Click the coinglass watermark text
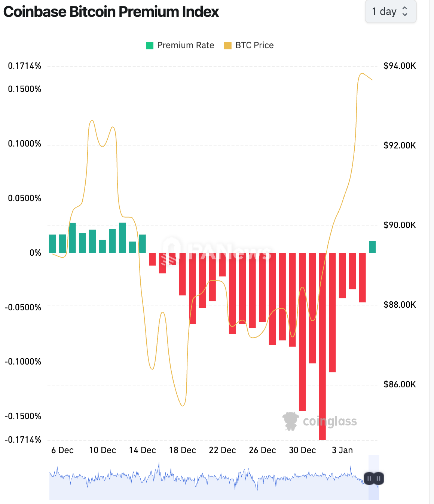 [x=330, y=421]
